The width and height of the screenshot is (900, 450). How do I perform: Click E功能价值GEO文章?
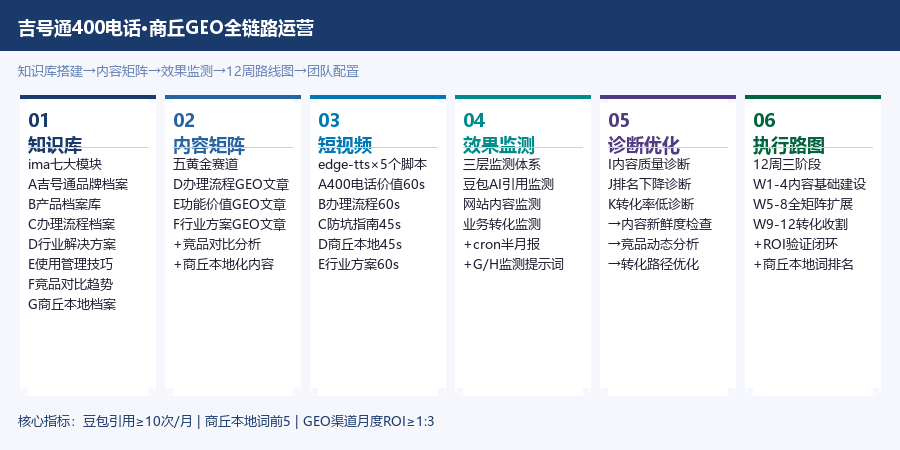(x=230, y=204)
